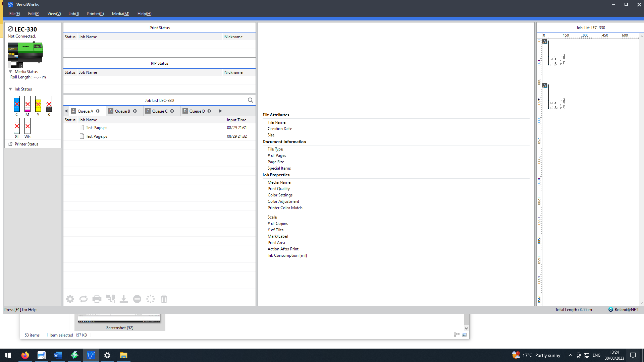644x362 pixels.
Task: Open Queue B settings gear
Action: coord(135,111)
